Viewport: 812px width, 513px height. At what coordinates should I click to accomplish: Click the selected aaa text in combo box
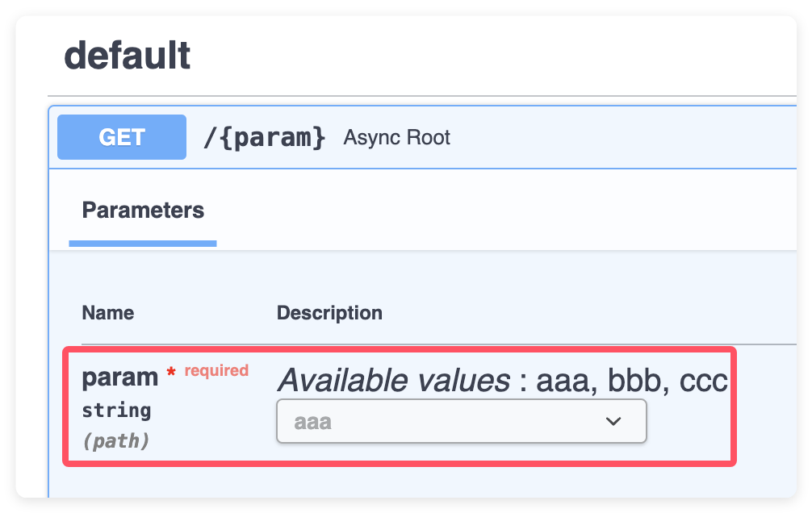[312, 421]
